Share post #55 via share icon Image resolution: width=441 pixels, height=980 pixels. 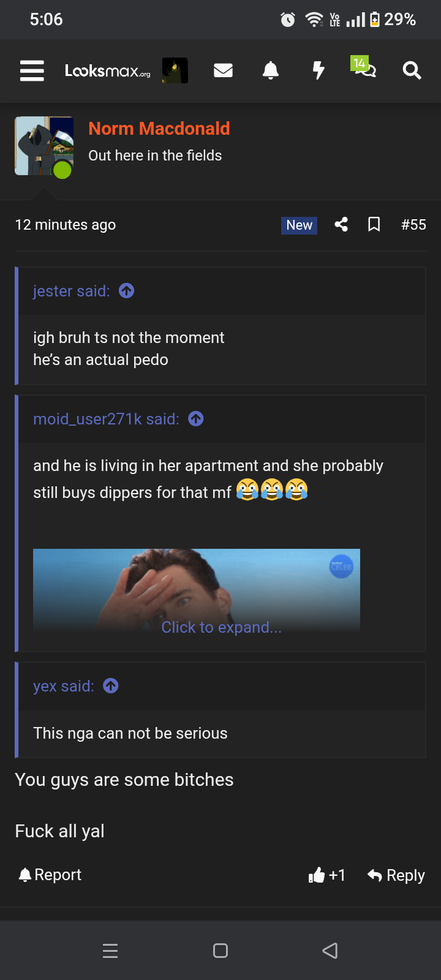pos(341,225)
